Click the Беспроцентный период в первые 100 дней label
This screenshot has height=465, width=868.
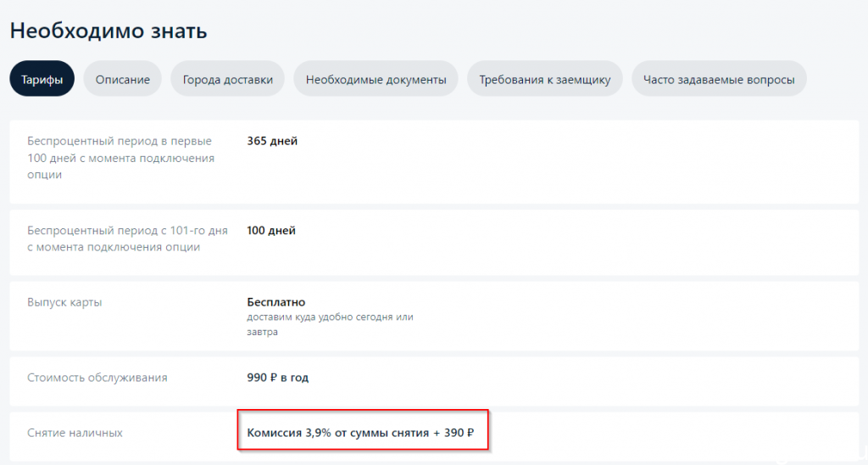pos(120,157)
